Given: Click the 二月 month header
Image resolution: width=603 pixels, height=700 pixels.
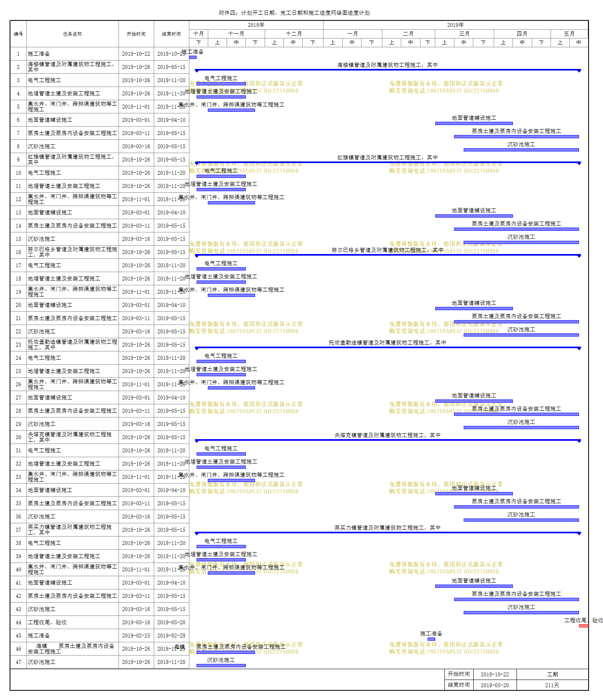Looking at the screenshot, I should coord(408,34).
